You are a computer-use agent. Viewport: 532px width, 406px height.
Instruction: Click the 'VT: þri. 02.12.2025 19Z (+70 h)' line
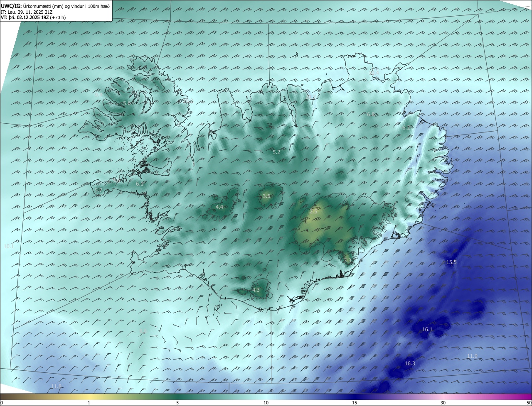[33, 17]
